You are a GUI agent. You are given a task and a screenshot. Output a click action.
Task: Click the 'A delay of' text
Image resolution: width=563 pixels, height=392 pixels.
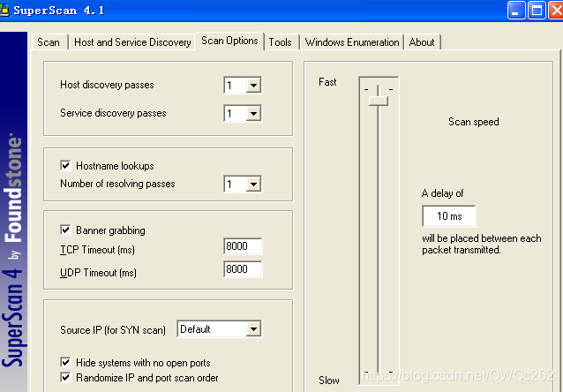click(x=442, y=193)
